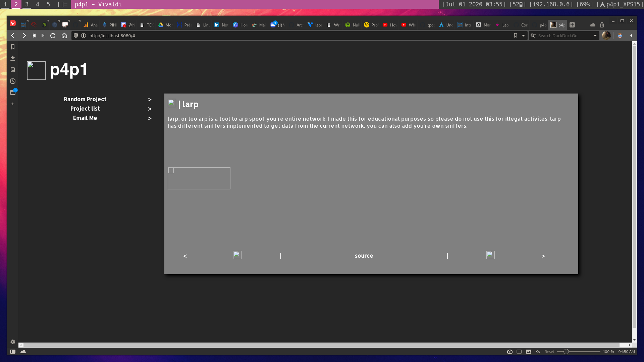Open the Vivaldi menu icon
The height and width of the screenshot is (362, 644).
13,23
